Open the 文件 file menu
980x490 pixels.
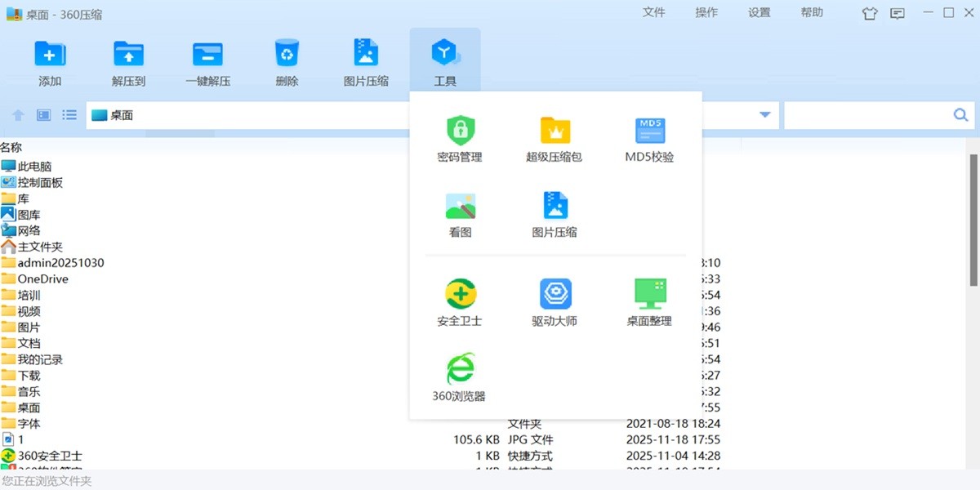(654, 13)
